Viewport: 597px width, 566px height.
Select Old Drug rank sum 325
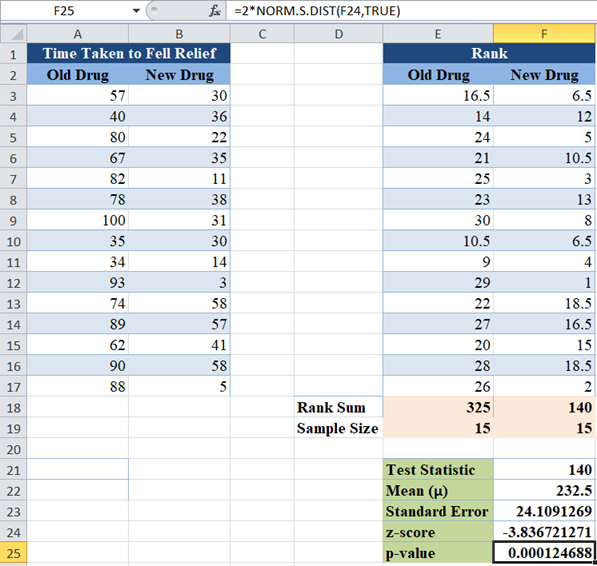[x=438, y=408]
